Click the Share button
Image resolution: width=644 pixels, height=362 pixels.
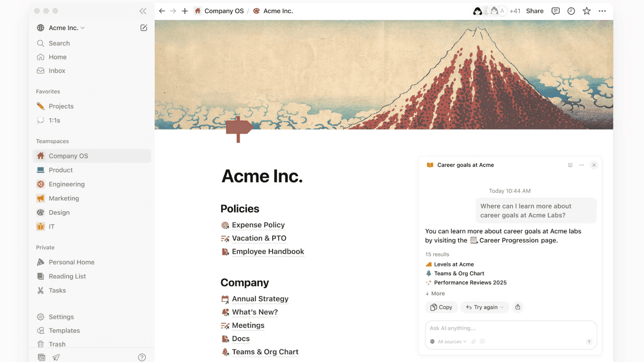[x=535, y=11]
